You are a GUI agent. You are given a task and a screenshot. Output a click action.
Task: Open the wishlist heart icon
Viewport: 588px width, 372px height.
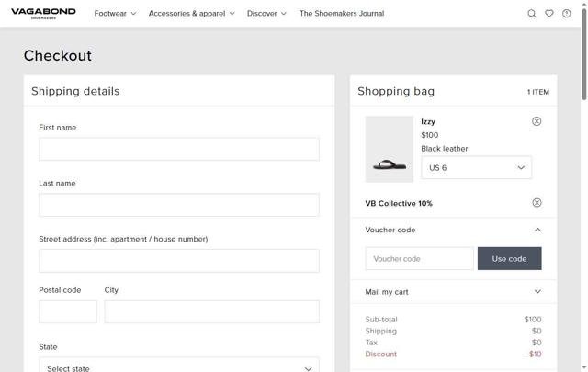(549, 14)
